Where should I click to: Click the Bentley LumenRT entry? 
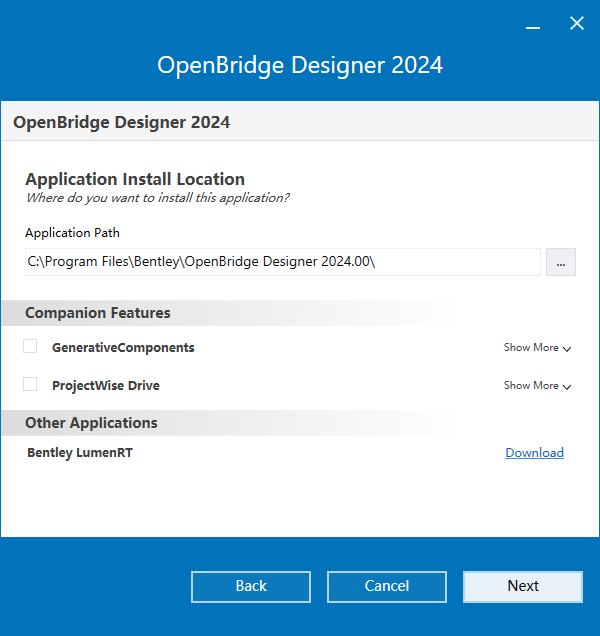coord(80,453)
